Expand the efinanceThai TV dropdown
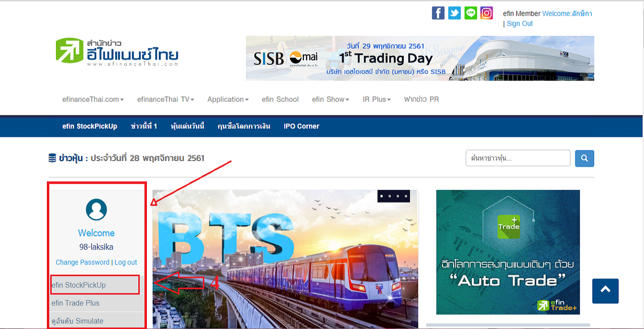The height and width of the screenshot is (329, 644). point(165,99)
